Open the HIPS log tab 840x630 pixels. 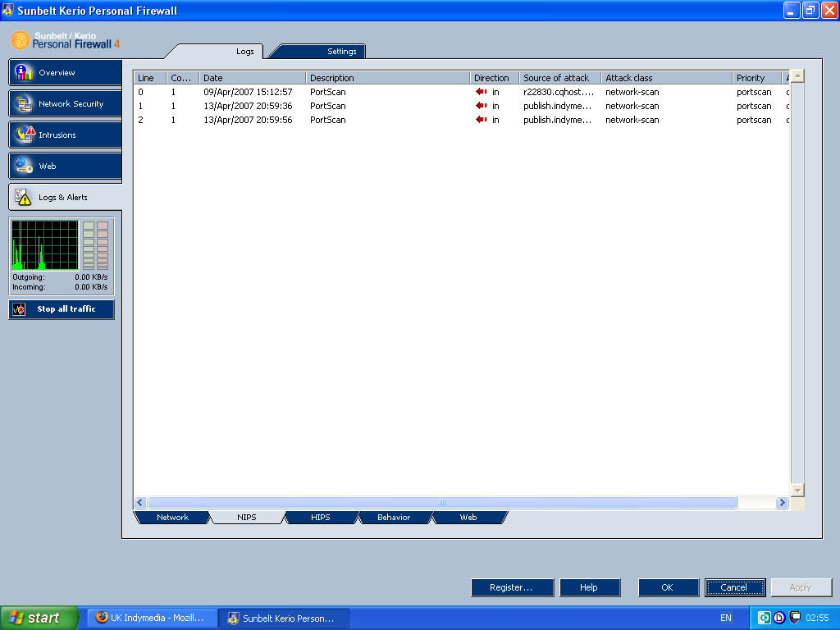coord(320,518)
